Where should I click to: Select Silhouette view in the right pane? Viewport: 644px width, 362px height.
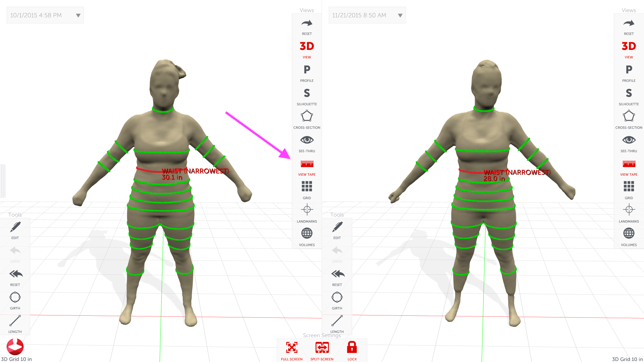click(x=629, y=93)
